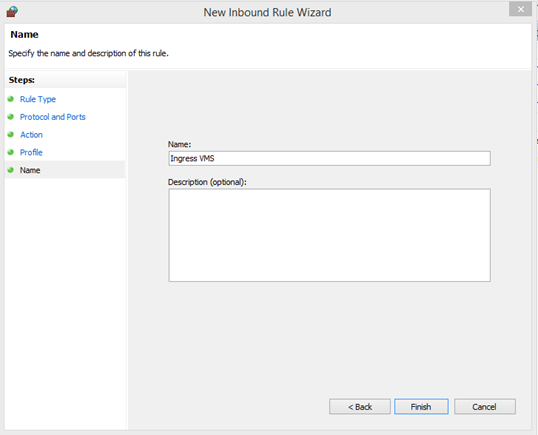Click the Name heading at top
538x435 pixels.
pyautogui.click(x=24, y=34)
